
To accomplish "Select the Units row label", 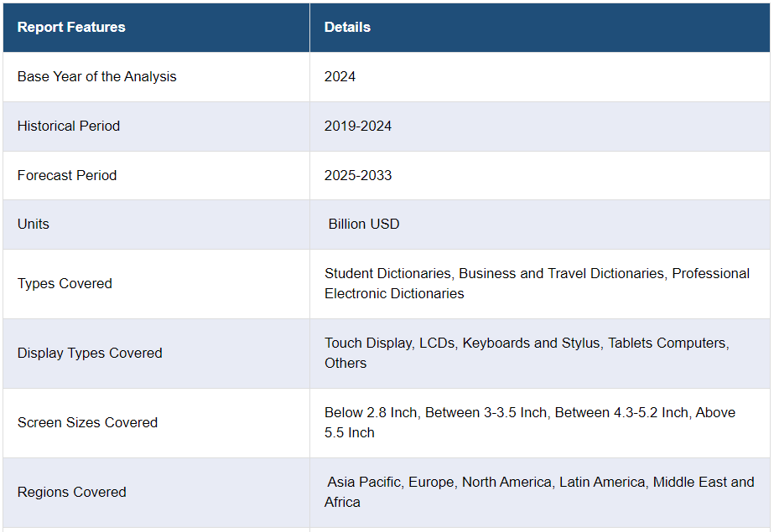I will (x=34, y=225).
